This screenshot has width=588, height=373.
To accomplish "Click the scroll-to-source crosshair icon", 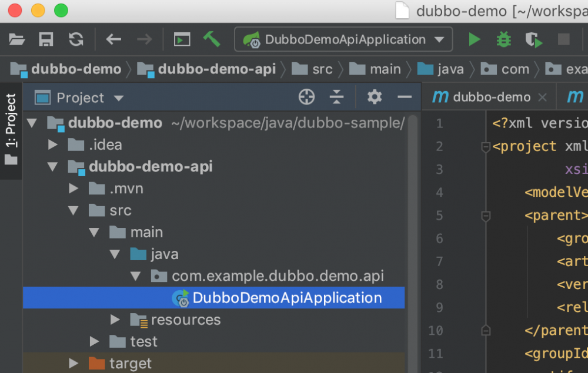I will click(x=306, y=98).
